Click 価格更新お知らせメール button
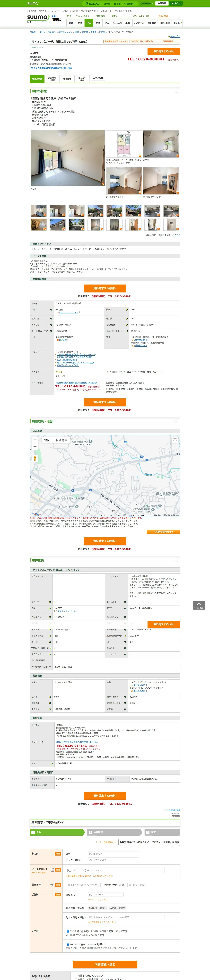 click(x=115, y=41)
